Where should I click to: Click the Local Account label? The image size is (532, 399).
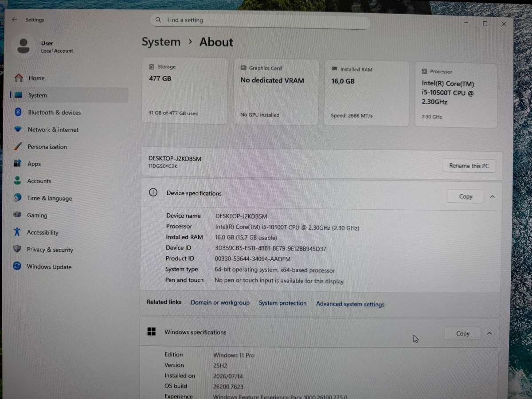(x=57, y=51)
